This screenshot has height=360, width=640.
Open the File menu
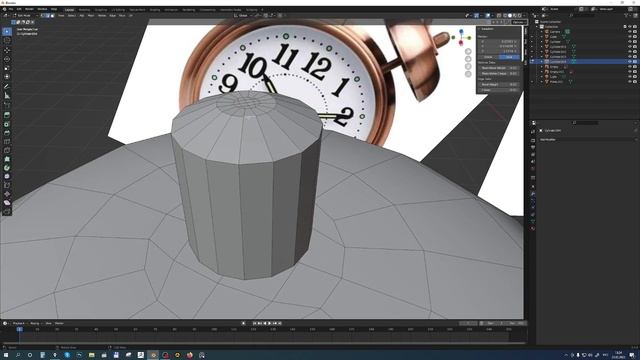(x=11, y=9)
